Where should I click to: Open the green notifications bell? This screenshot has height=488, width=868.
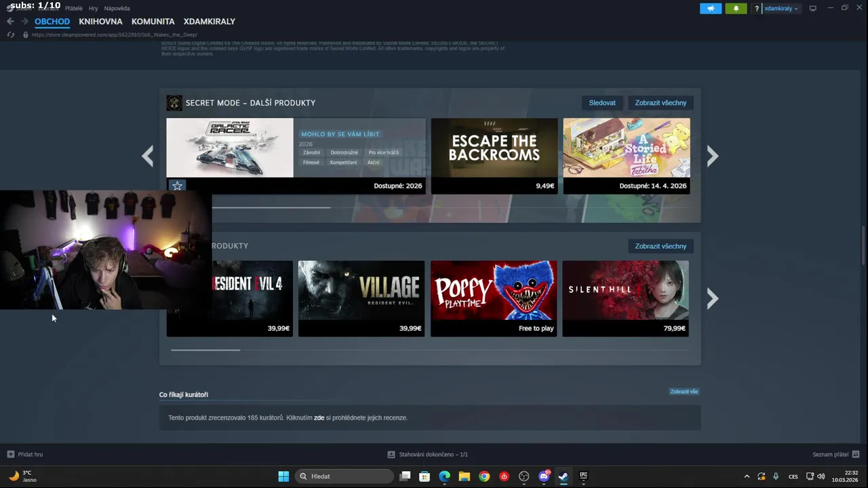point(736,9)
